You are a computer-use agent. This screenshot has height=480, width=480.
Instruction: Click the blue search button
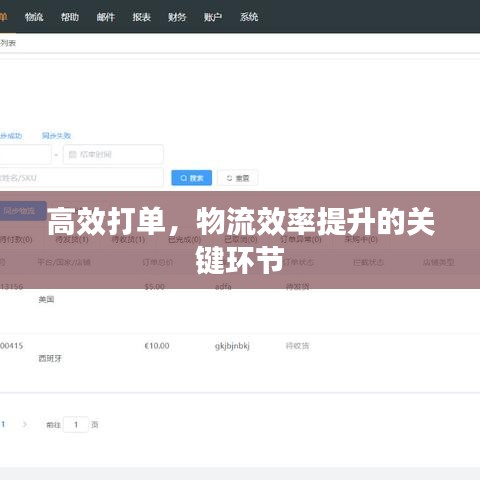tap(192, 178)
